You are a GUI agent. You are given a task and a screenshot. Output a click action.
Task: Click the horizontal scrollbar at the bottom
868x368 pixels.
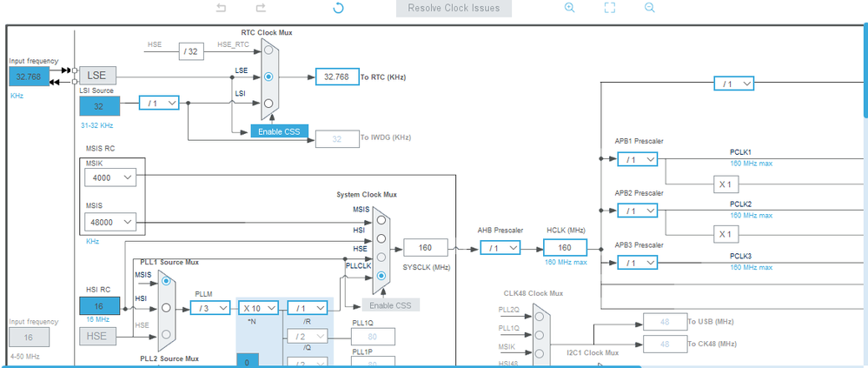click(x=321, y=366)
